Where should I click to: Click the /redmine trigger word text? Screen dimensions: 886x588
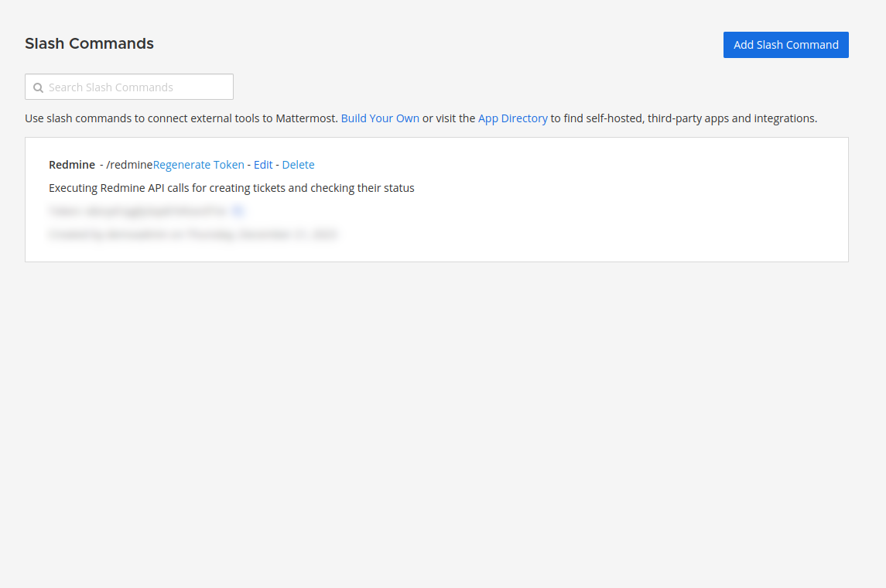[129, 165]
